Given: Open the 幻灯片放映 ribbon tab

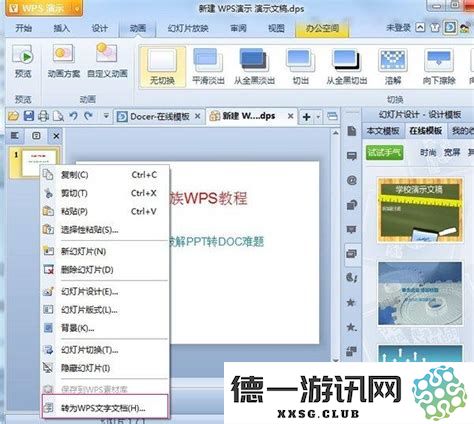Looking at the screenshot, I should [188, 28].
